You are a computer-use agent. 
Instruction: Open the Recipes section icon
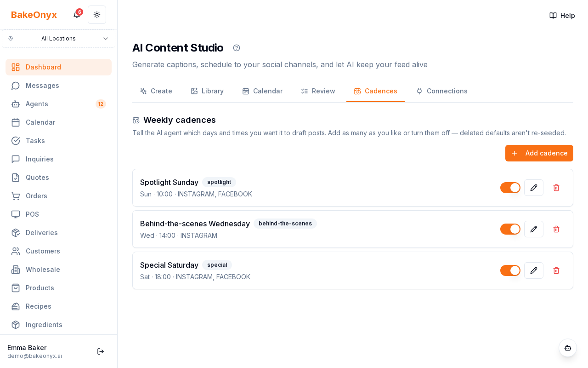point(16,306)
